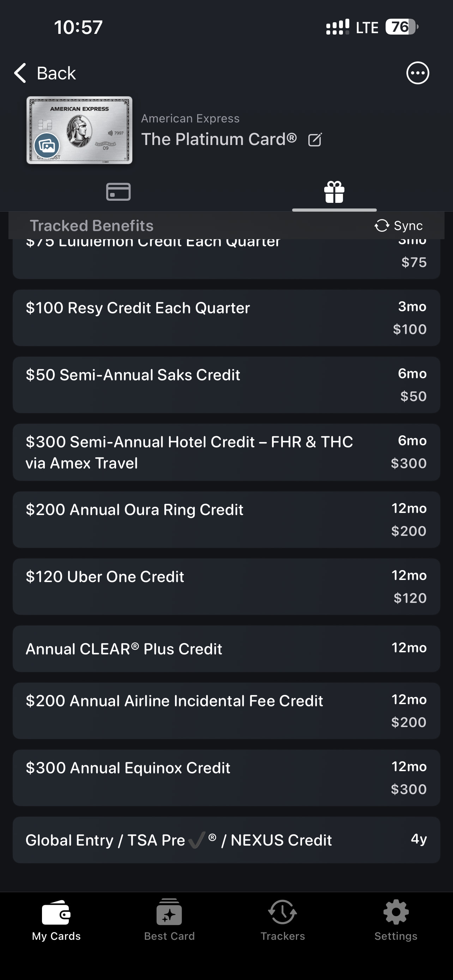Open Settings gear tab
This screenshot has width=453, height=980.
click(x=395, y=919)
